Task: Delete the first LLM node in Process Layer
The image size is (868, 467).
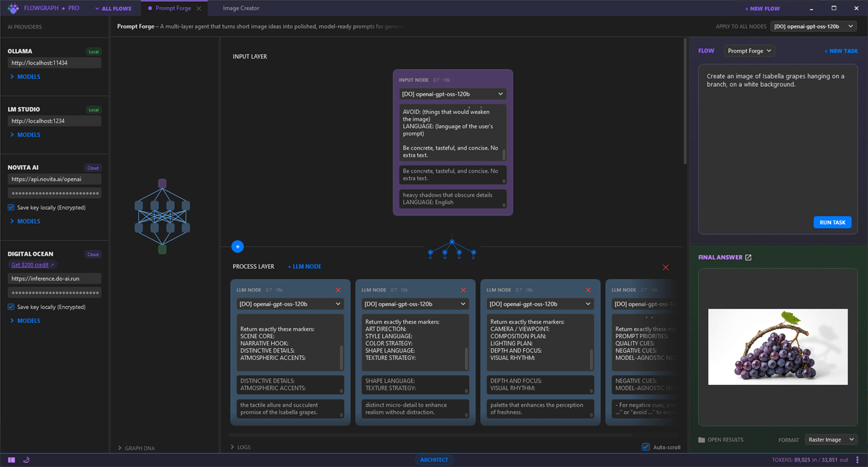Action: [x=338, y=290]
